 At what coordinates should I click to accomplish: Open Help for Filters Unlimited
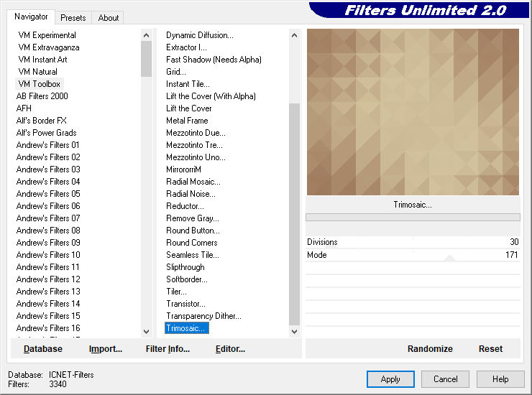coord(500,379)
